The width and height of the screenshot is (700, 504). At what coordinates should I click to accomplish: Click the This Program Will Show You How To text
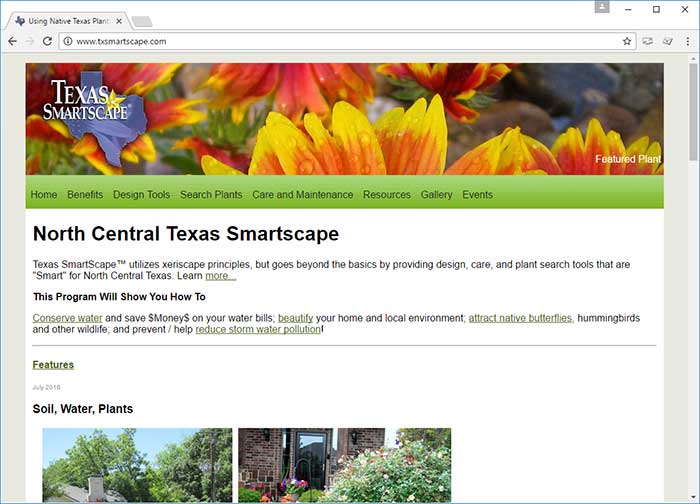pyautogui.click(x=119, y=297)
